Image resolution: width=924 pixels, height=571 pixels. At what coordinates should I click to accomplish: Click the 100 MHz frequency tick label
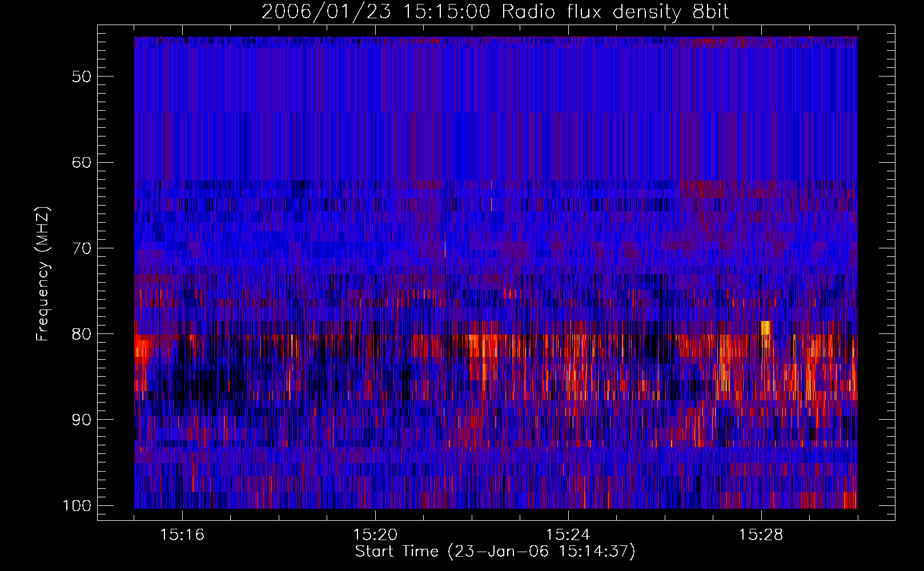(x=77, y=506)
